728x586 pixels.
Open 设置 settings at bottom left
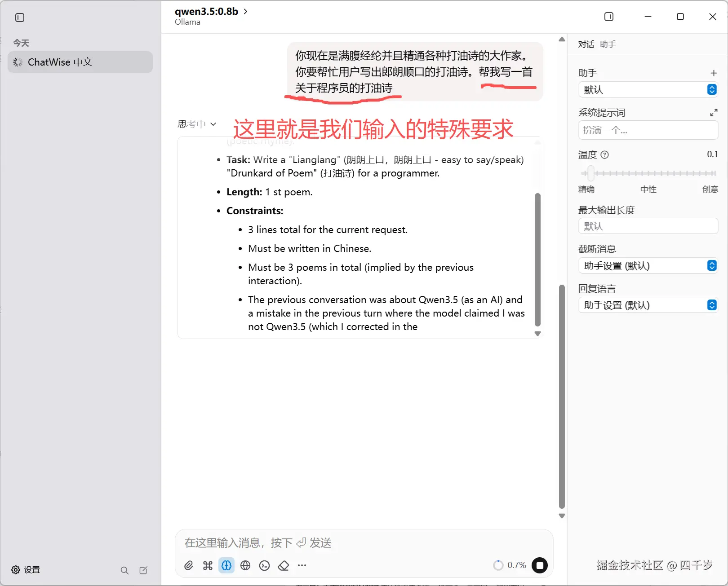point(26,570)
